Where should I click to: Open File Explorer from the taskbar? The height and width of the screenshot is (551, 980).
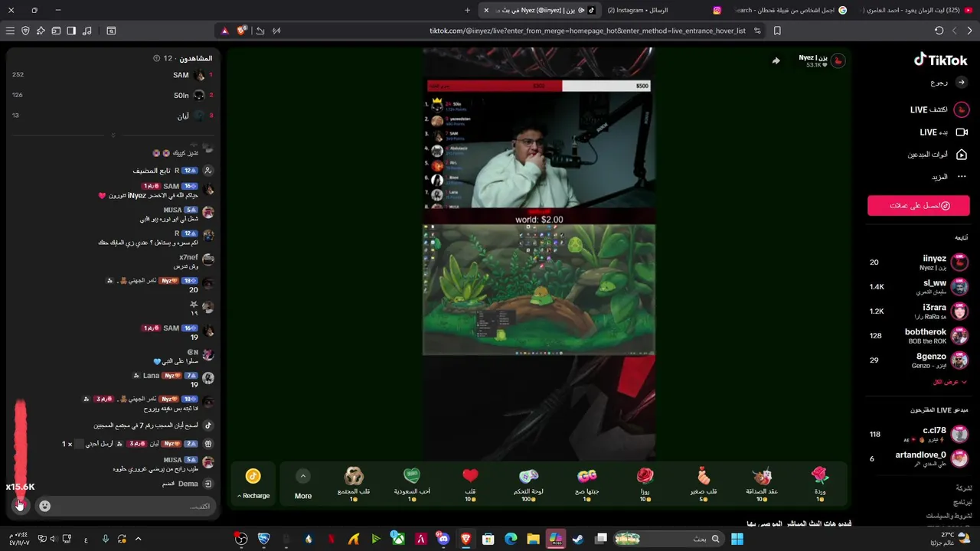click(x=533, y=539)
